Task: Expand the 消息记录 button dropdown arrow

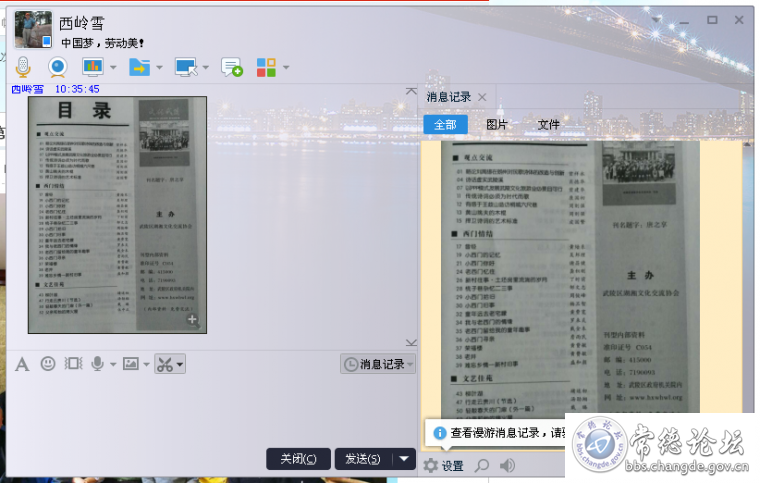Action: 411,364
